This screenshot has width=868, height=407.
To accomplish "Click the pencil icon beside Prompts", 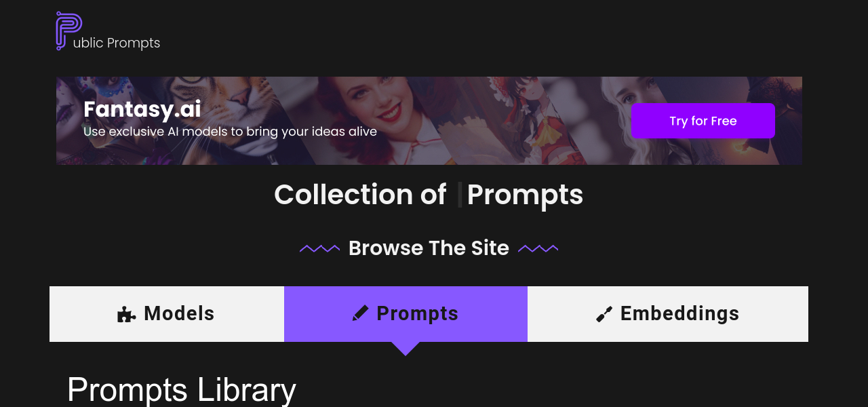I will (360, 313).
